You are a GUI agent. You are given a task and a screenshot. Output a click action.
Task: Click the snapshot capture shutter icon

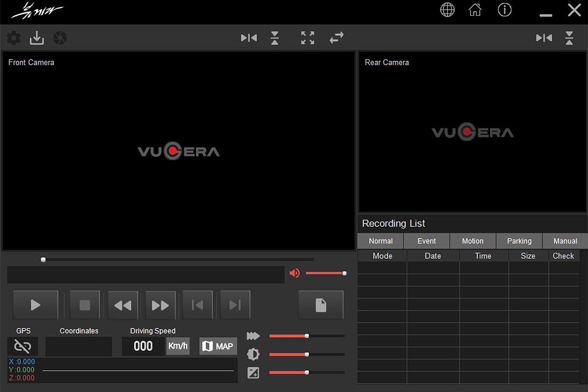pyautogui.click(x=60, y=38)
